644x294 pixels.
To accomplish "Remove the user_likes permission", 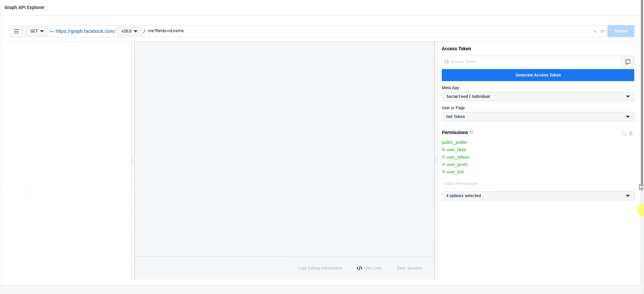I will (443, 150).
